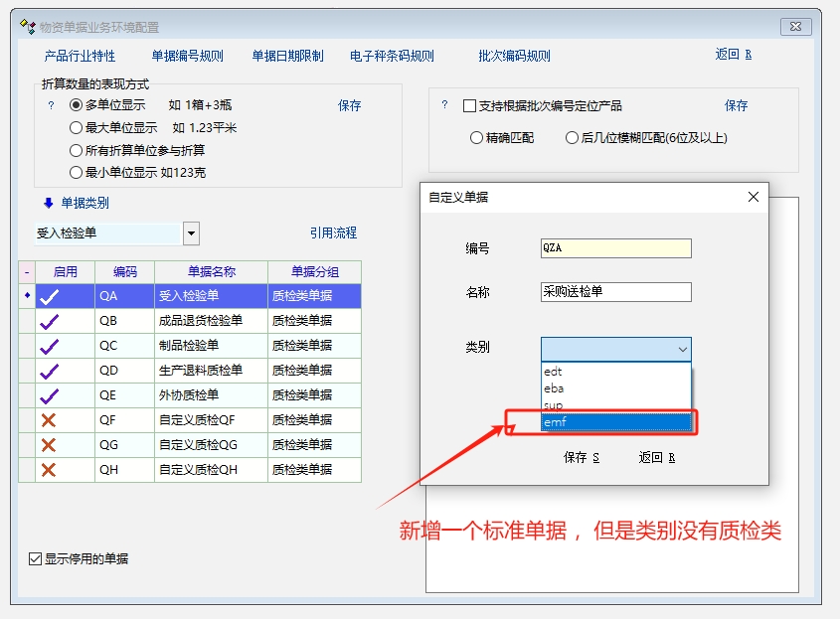Click the 引用流程 link
This screenshot has width=840, height=619.
click(x=333, y=233)
